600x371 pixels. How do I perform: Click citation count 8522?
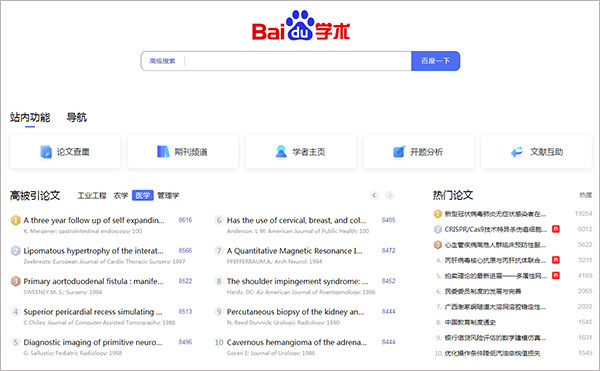pyautogui.click(x=185, y=281)
